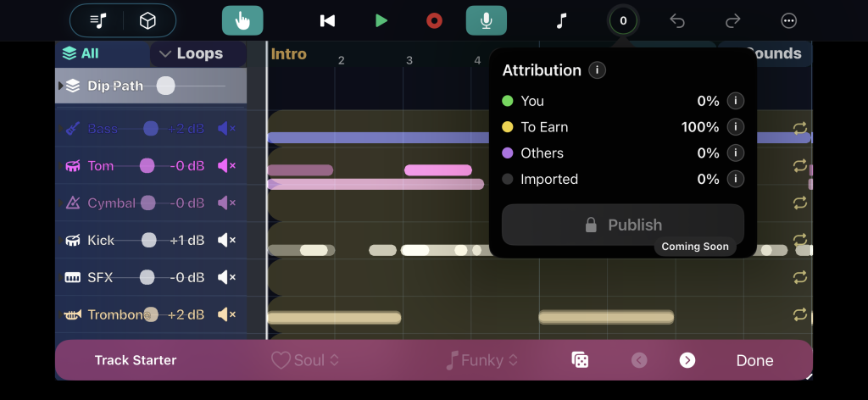Open the Soul mood selector
868x400 pixels.
pyautogui.click(x=305, y=360)
